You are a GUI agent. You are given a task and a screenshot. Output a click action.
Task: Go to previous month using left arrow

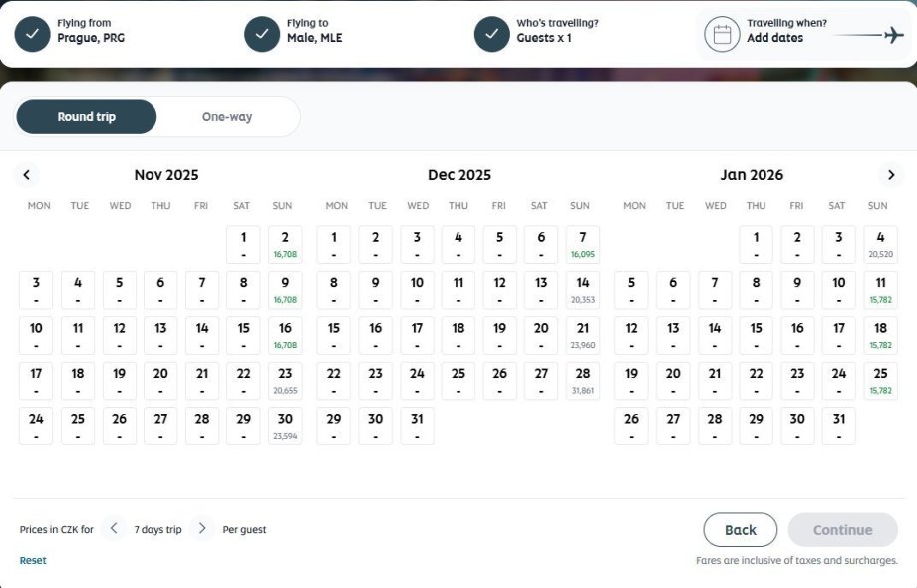pos(27,175)
